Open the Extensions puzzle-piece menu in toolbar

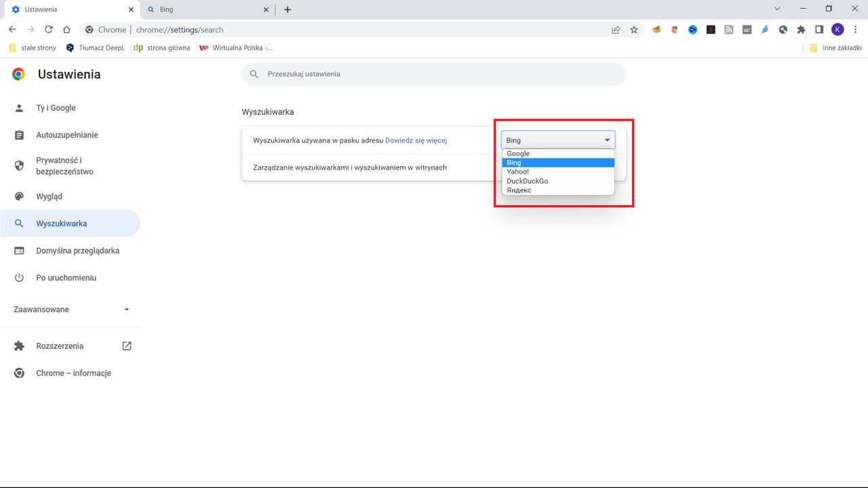pyautogui.click(x=802, y=30)
